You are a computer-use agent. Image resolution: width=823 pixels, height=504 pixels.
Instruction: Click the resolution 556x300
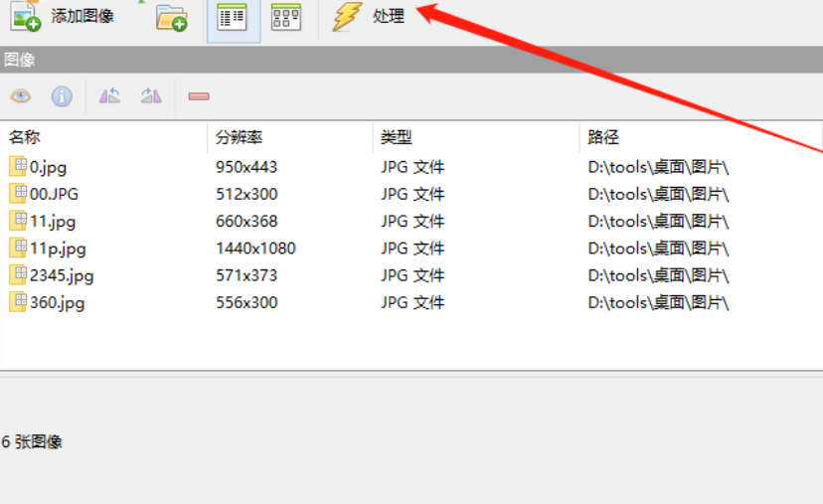pyautogui.click(x=247, y=303)
